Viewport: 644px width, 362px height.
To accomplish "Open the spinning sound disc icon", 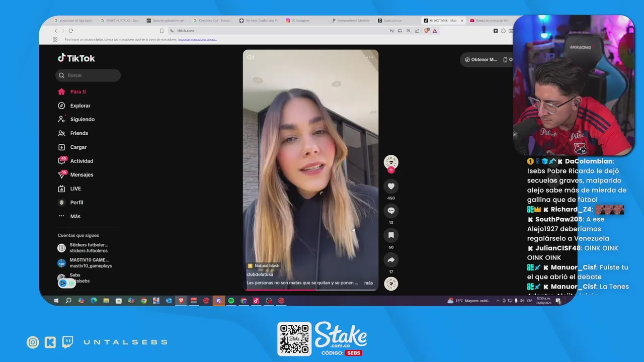I will [x=391, y=284].
